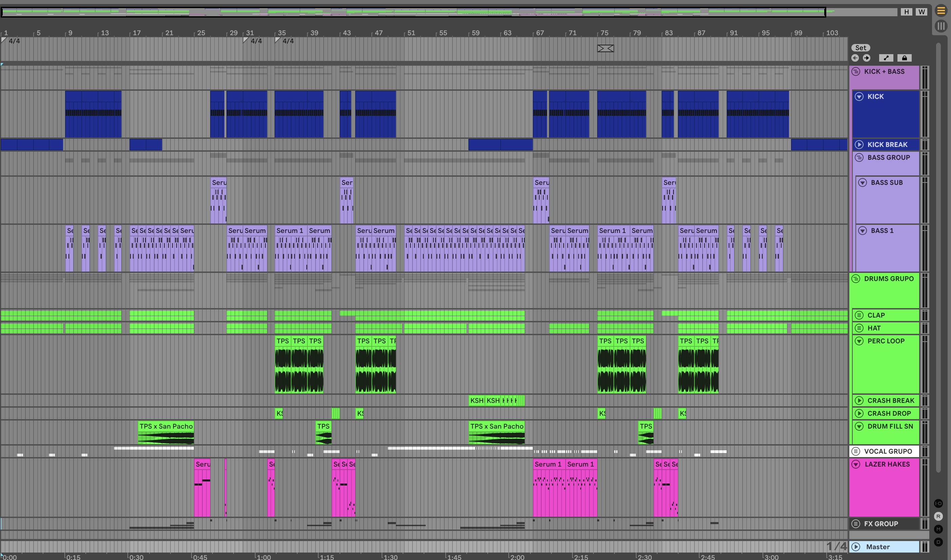
Task: Toggle the Lock Envelopes padlock icon
Action: click(904, 58)
